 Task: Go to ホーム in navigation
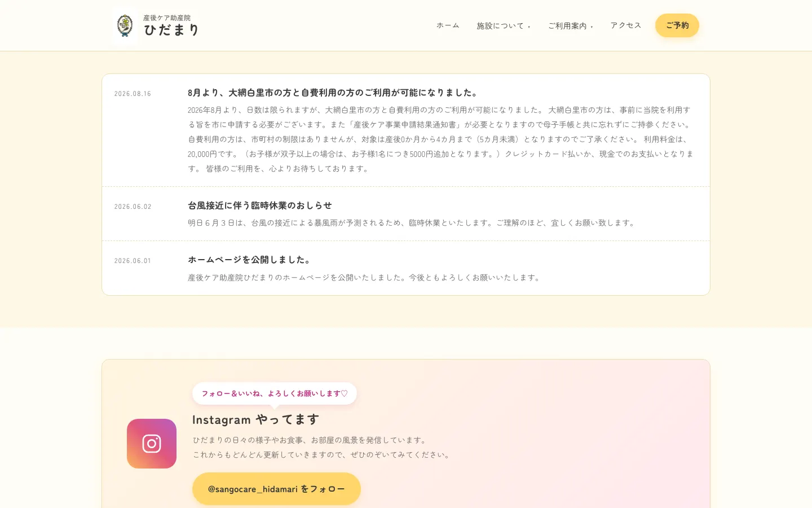(448, 25)
